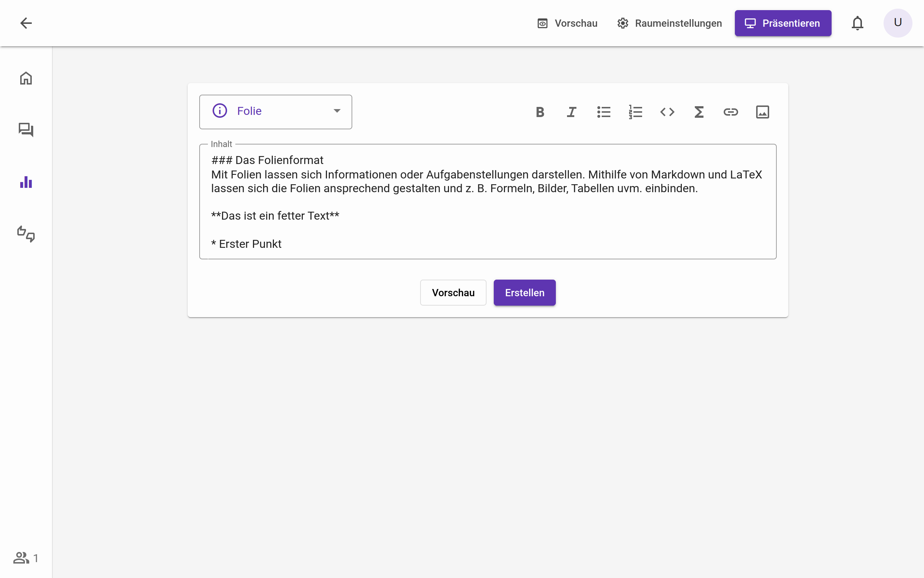Viewport: 924px width, 578px height.
Task: Click the Vorschau button below the editor
Action: pos(453,293)
